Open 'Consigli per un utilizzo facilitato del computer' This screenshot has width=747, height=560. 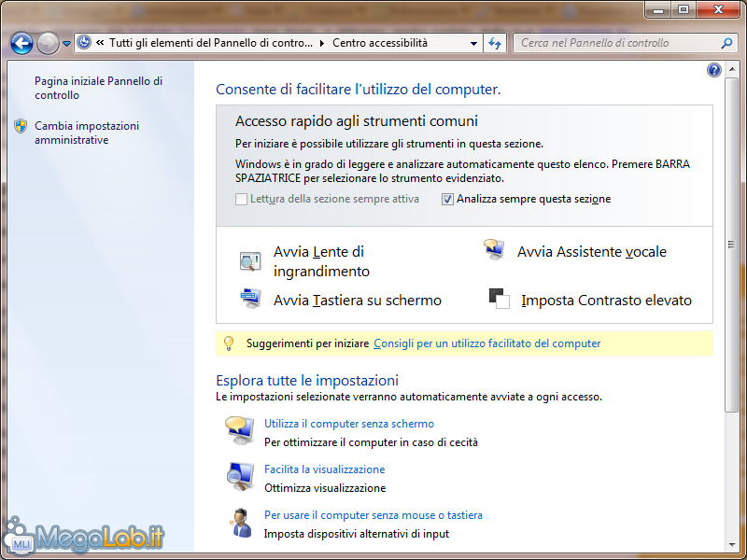(486, 343)
